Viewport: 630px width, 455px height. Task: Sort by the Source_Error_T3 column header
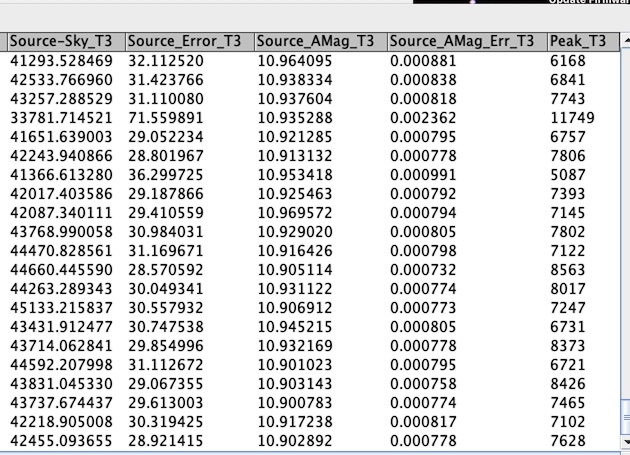[188, 41]
